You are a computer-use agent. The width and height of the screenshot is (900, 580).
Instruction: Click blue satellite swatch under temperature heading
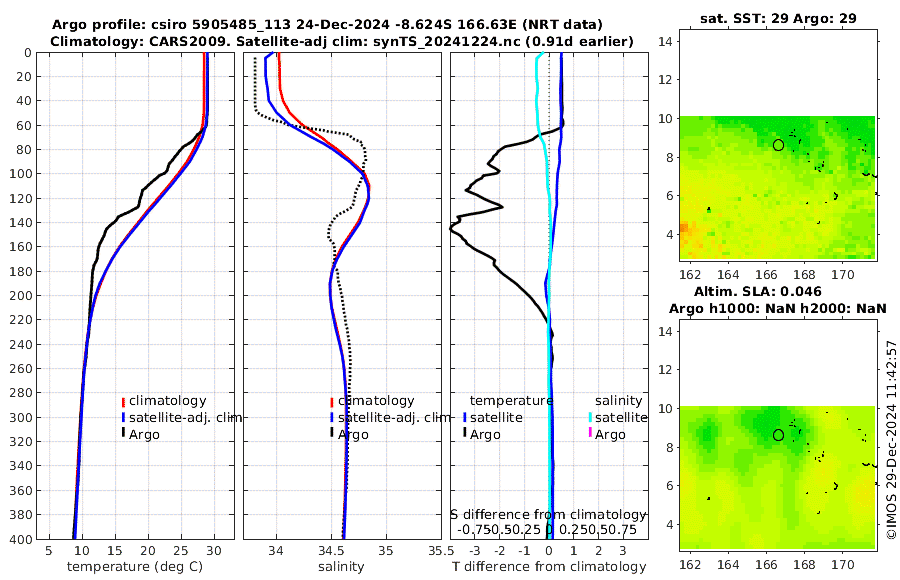tap(464, 417)
